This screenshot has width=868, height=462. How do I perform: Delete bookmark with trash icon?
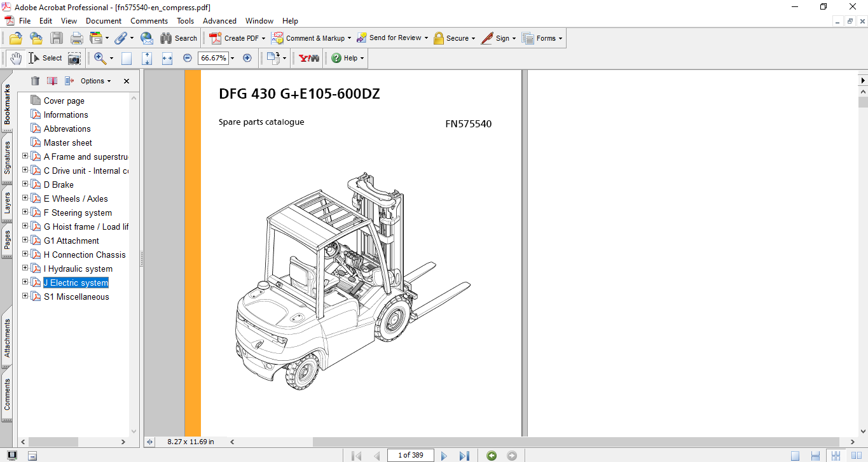pos(35,81)
